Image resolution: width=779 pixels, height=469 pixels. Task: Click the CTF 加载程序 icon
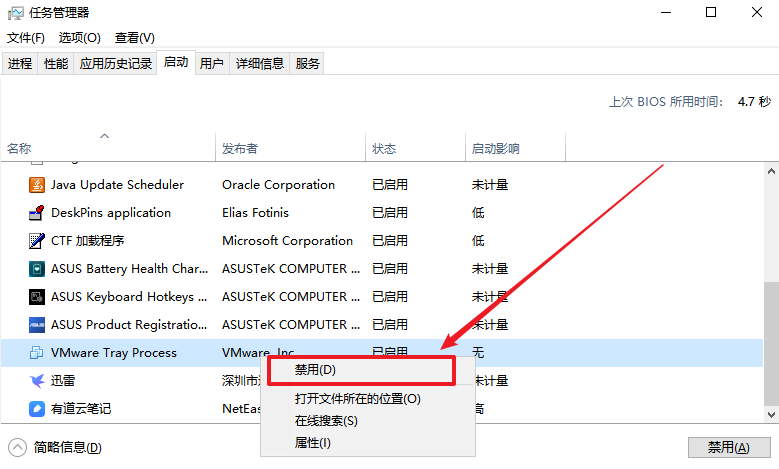(36, 241)
